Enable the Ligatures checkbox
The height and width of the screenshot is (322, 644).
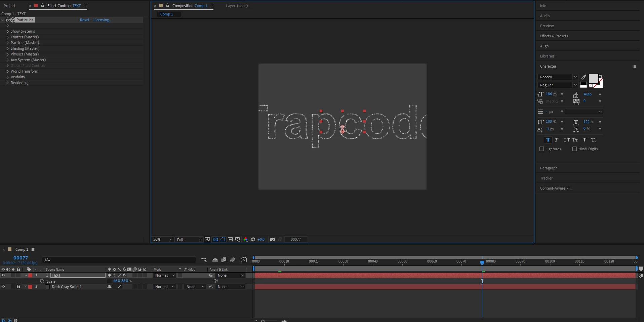pos(542,149)
